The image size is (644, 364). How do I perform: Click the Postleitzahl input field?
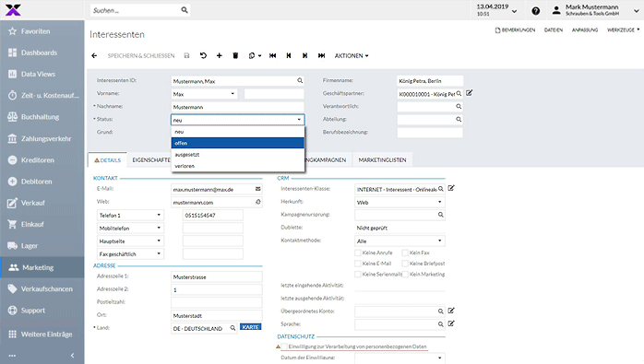[x=217, y=302]
